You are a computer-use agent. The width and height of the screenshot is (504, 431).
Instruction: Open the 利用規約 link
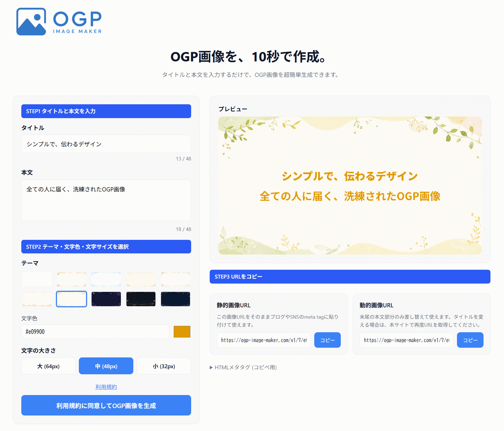click(x=106, y=387)
